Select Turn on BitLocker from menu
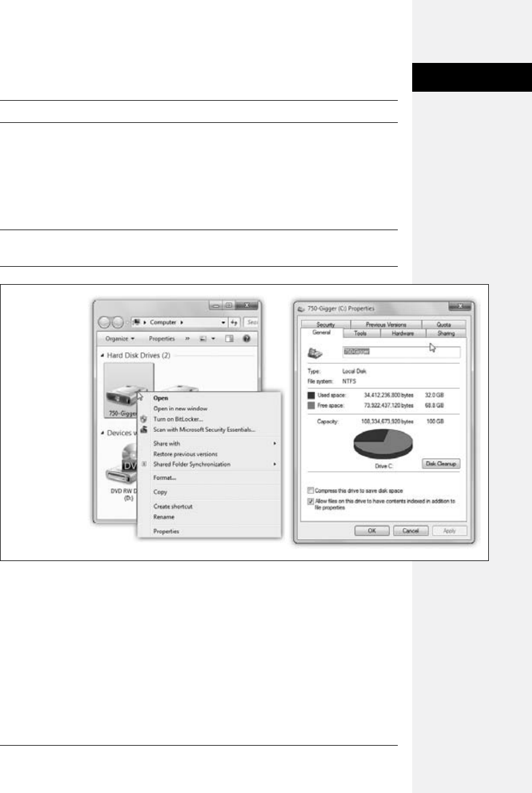532x793 pixels. point(179,420)
